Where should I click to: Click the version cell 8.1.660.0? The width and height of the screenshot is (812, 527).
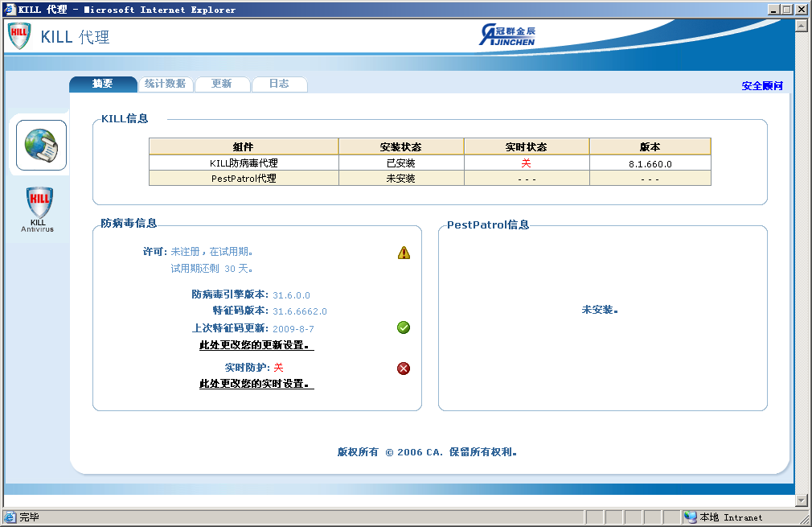coord(650,164)
